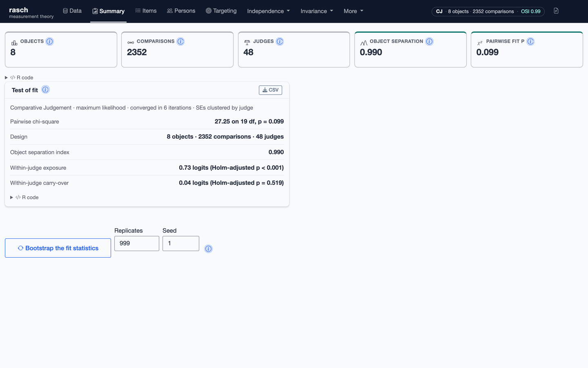Viewport: 588px width, 368px height.
Task: Click the 2352 comparisons card value
Action: (x=137, y=52)
